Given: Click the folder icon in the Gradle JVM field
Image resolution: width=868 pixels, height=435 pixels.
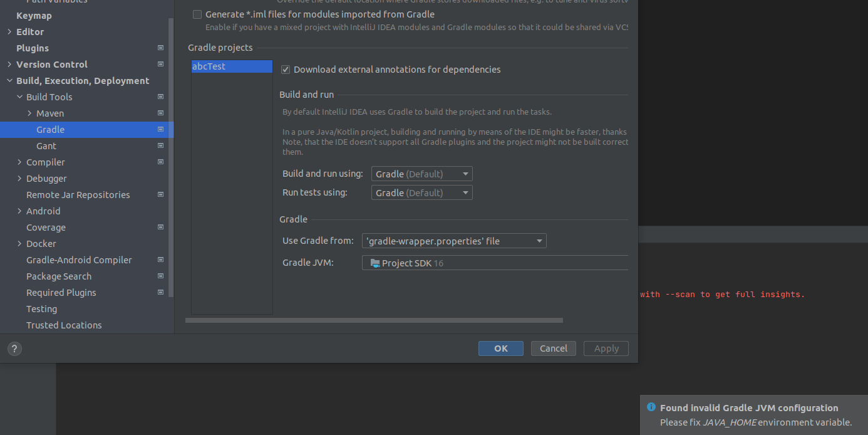Looking at the screenshot, I should pyautogui.click(x=375, y=263).
